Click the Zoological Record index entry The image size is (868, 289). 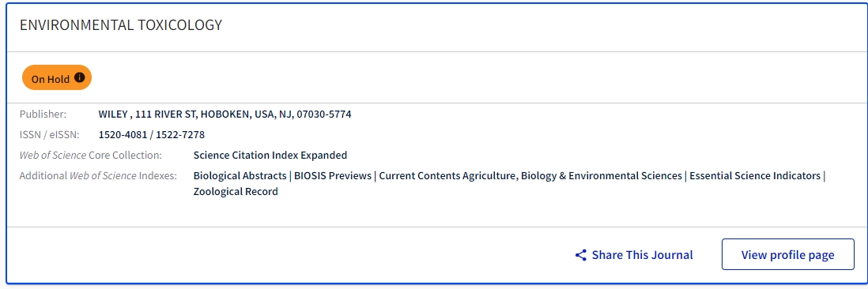pos(236,192)
